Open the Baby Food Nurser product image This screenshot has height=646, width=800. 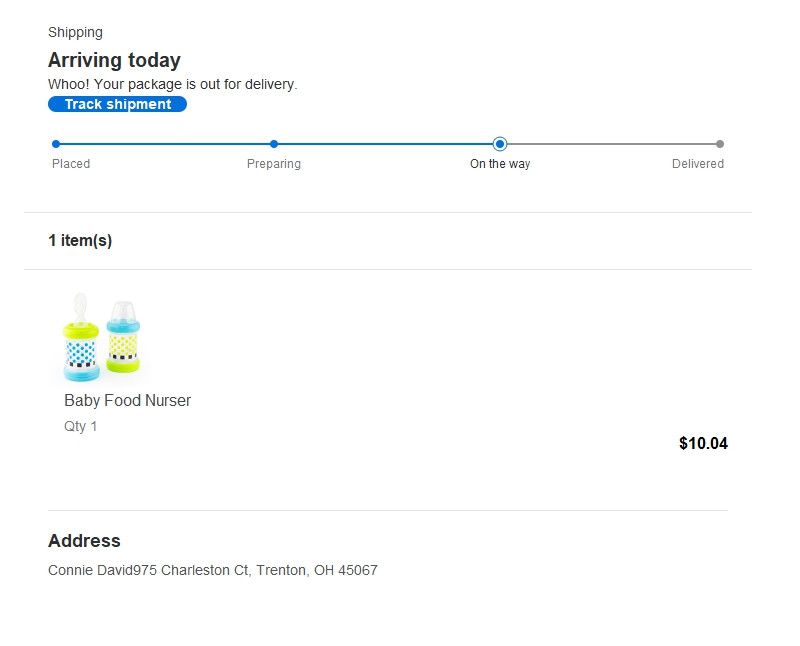coord(102,337)
